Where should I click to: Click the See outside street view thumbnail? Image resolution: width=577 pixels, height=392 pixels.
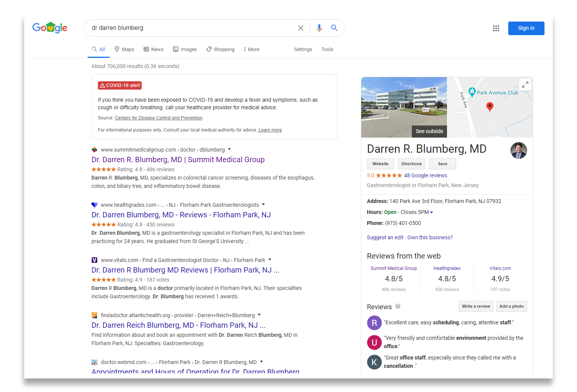click(x=404, y=107)
